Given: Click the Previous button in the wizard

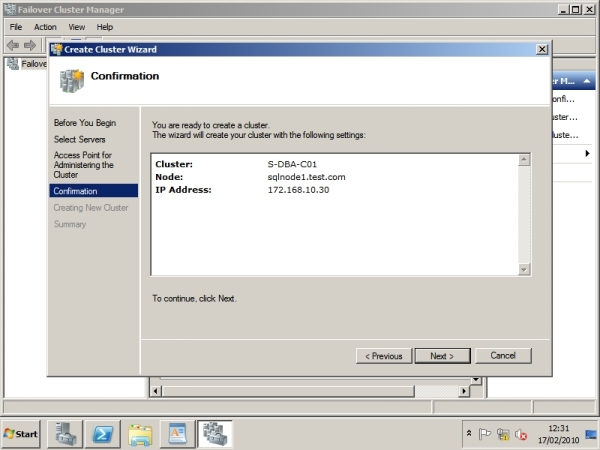Looking at the screenshot, I should (x=384, y=356).
